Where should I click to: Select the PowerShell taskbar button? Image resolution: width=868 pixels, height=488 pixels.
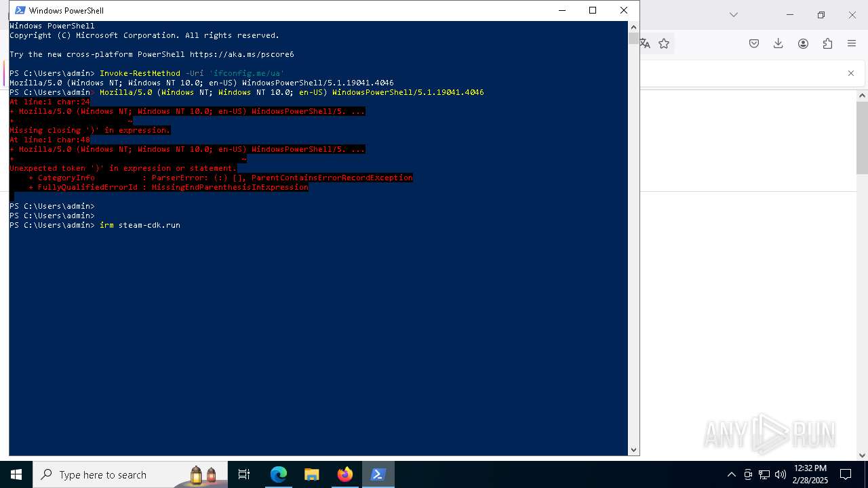pos(378,474)
